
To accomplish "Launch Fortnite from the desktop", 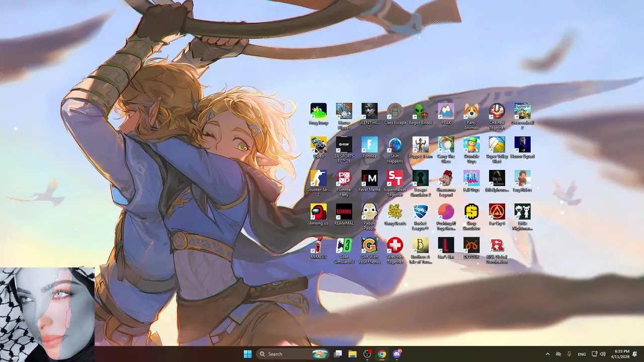I will coord(369,148).
